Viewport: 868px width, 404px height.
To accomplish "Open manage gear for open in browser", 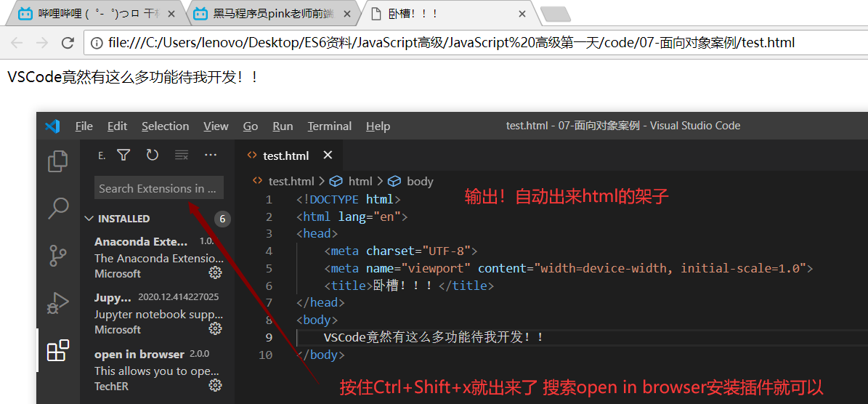I will click(215, 386).
